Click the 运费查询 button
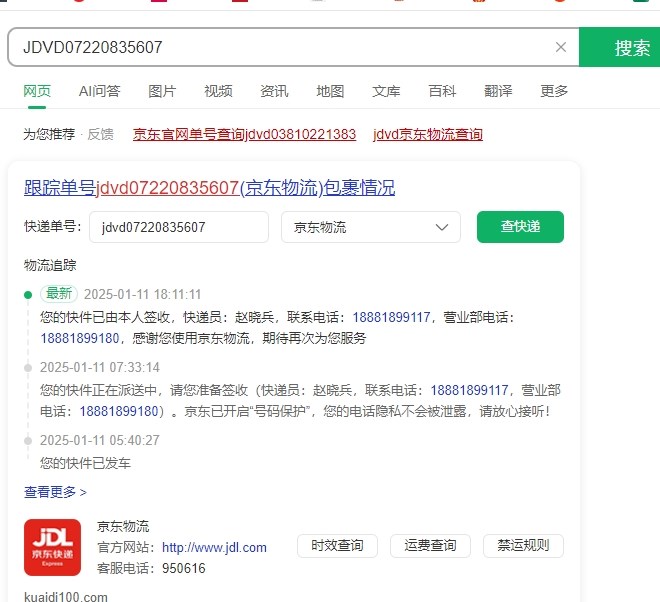Image resolution: width=660 pixels, height=602 pixels. [430, 546]
